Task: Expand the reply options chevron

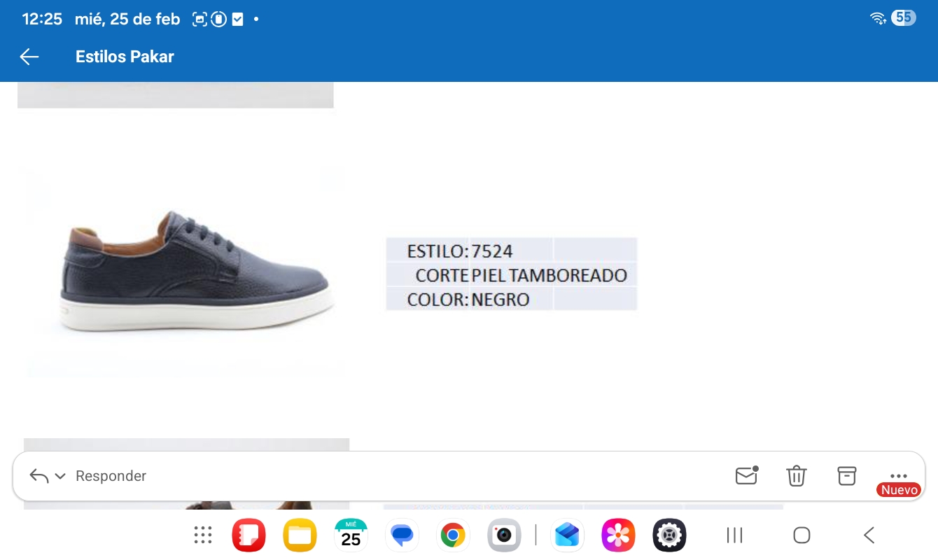Action: click(60, 476)
